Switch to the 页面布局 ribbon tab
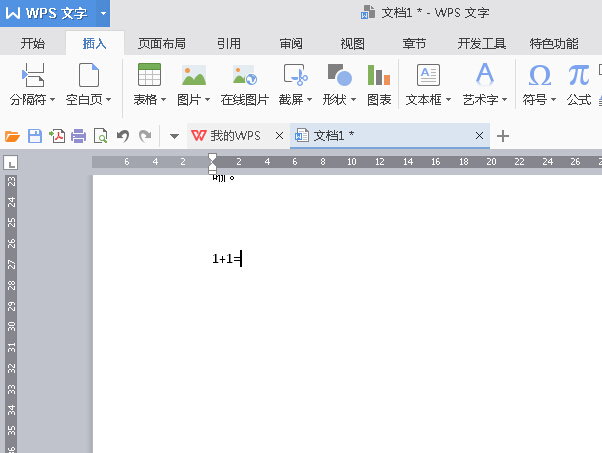This screenshot has height=453, width=602. pos(161,44)
